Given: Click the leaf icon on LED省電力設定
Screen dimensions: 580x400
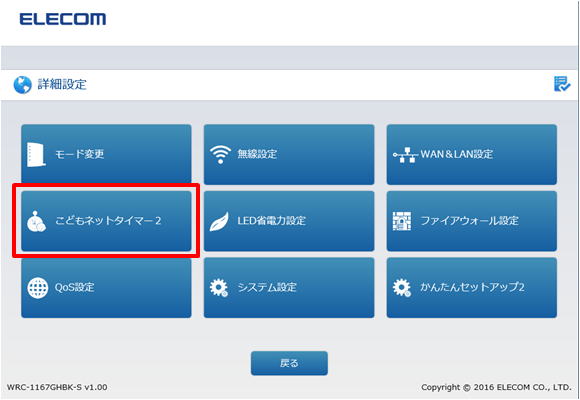Looking at the screenshot, I should pos(219,222).
